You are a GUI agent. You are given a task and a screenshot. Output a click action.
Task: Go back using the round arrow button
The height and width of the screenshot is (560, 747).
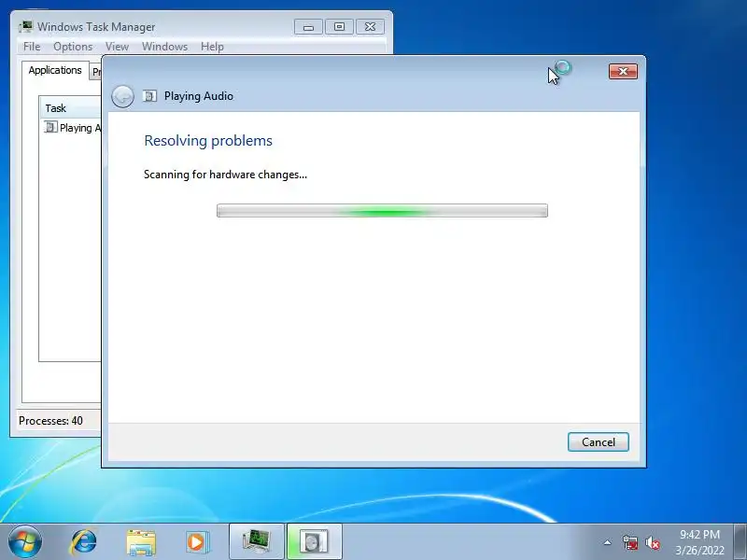point(122,97)
